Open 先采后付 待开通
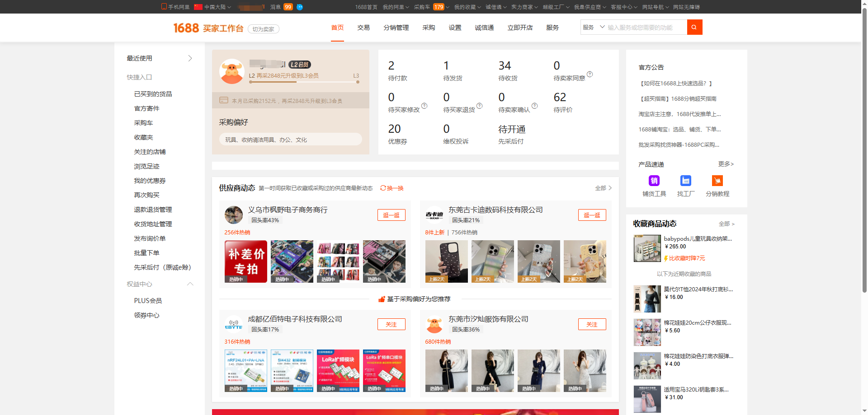This screenshot has width=868, height=415. (x=512, y=134)
